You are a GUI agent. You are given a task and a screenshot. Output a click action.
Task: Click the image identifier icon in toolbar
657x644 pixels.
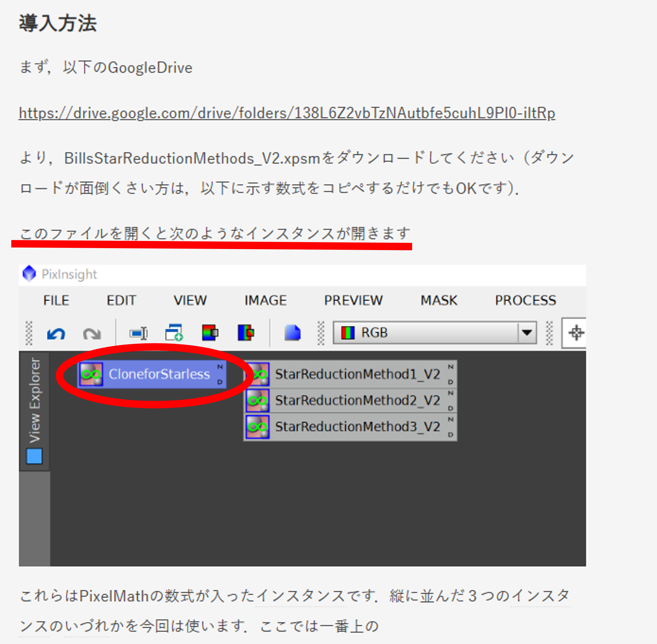coord(138,333)
